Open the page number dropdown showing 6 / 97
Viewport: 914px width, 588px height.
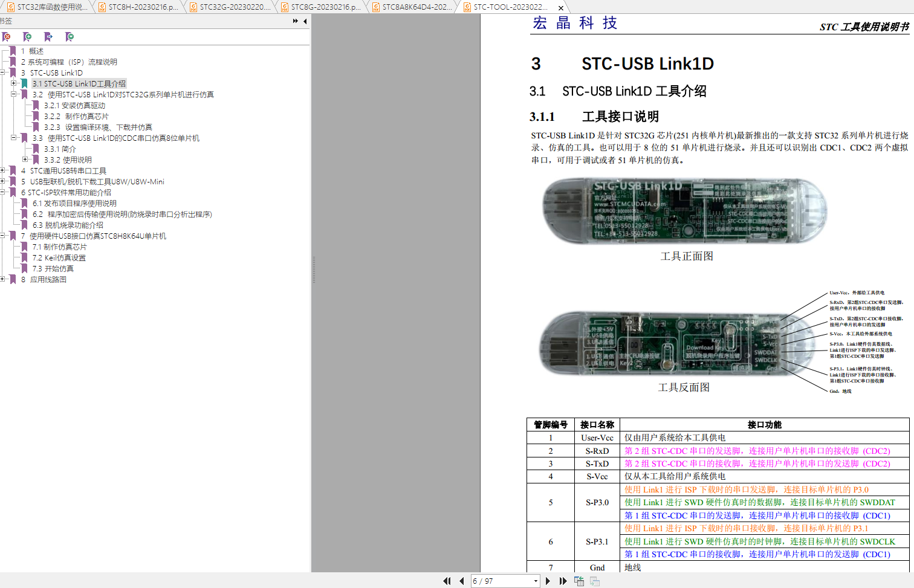point(536,581)
